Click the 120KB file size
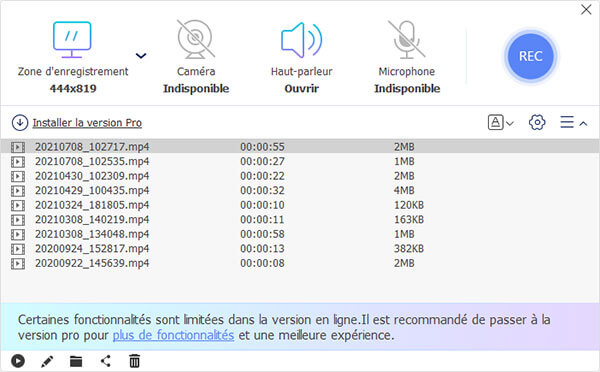The image size is (600, 372). pyautogui.click(x=409, y=205)
